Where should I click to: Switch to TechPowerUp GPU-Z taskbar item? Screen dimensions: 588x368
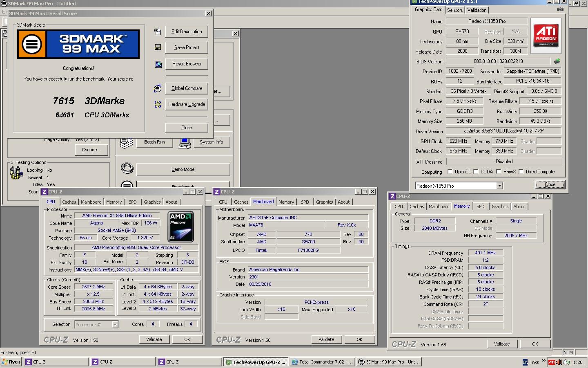tap(256, 362)
